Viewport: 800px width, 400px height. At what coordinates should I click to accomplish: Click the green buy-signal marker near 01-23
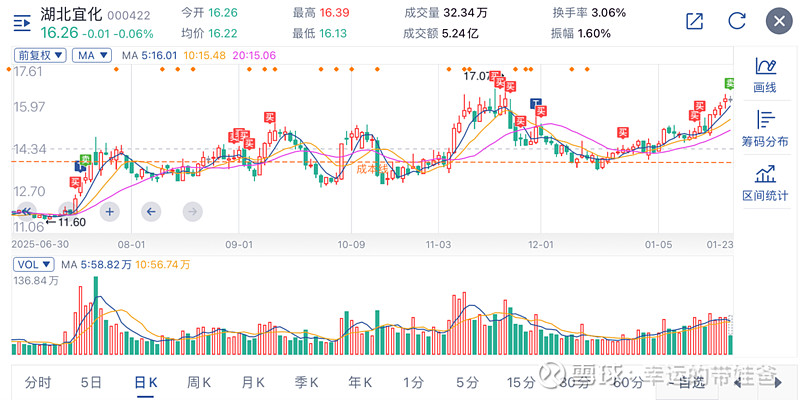pyautogui.click(x=730, y=82)
